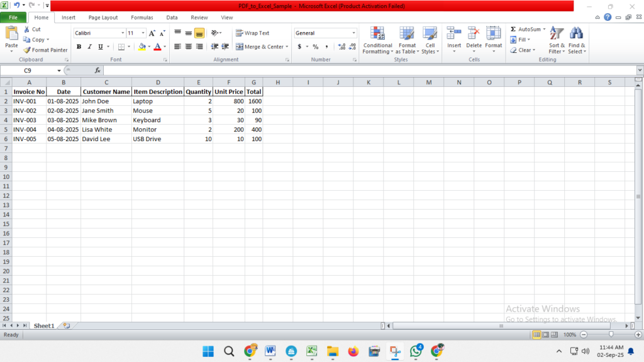This screenshot has height=362, width=644.
Task: Switch to the Insert tab
Action: [x=68, y=17]
